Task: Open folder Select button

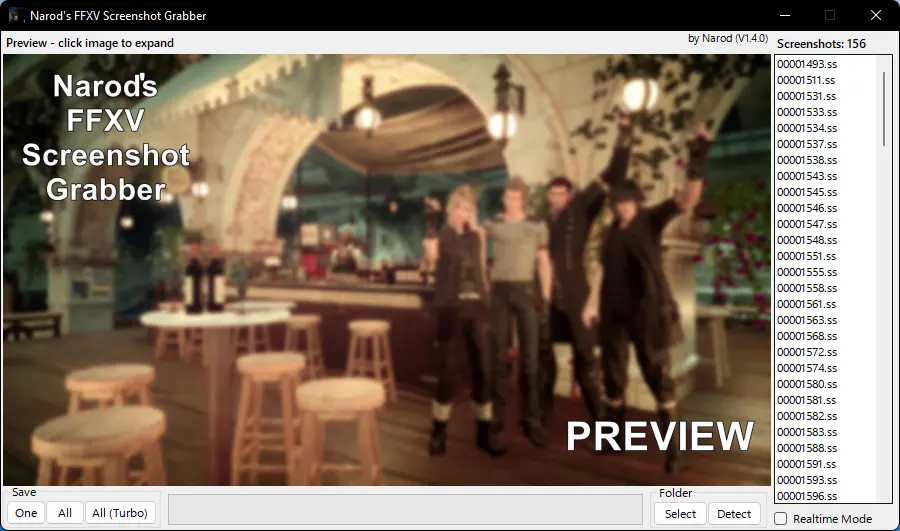Action: 680,514
